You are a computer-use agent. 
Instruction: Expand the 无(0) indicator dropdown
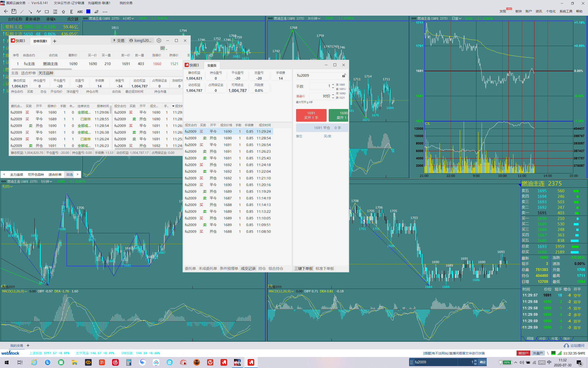point(7,187)
